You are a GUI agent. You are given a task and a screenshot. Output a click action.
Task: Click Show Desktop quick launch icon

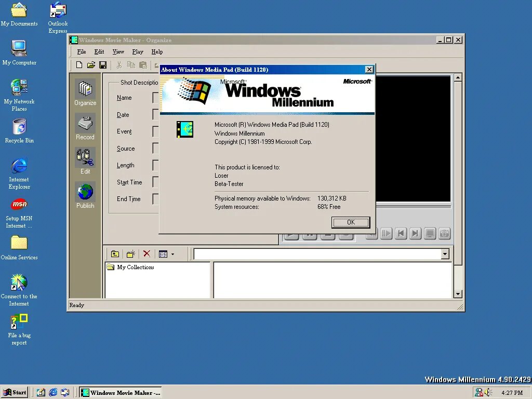[41, 392]
